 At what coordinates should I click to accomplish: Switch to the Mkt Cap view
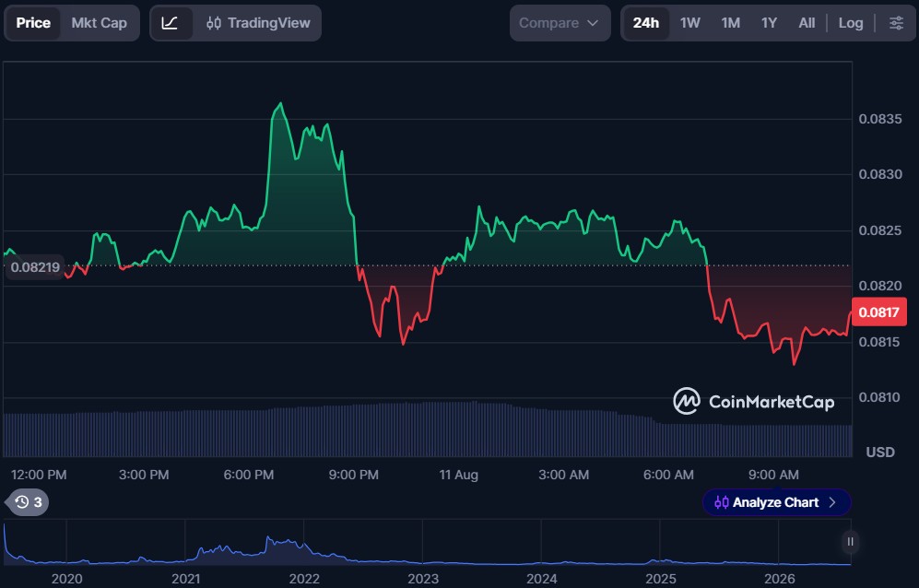point(99,23)
